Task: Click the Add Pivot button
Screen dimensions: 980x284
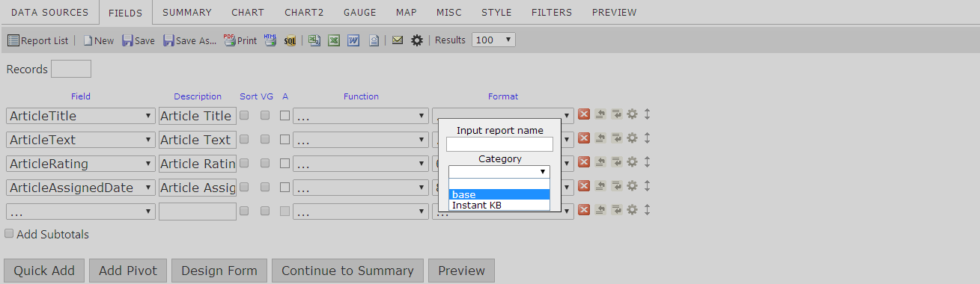Action: [x=128, y=271]
